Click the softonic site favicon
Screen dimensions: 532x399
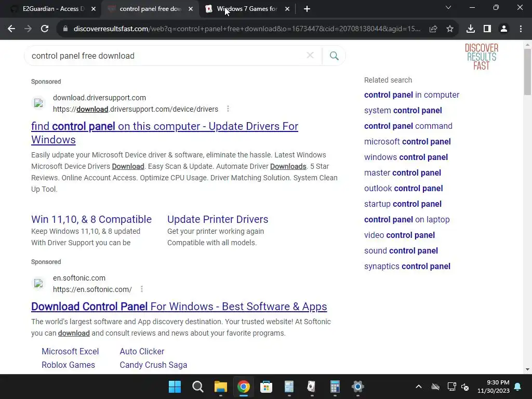click(38, 283)
